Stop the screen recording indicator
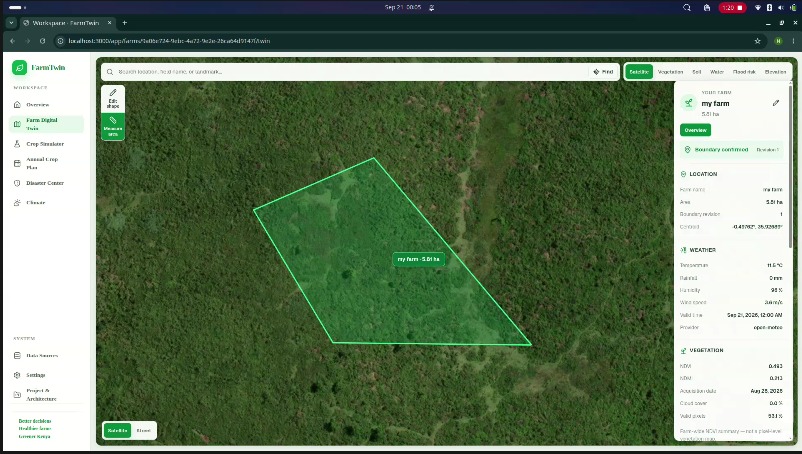This screenshot has width=802, height=454. click(x=732, y=7)
